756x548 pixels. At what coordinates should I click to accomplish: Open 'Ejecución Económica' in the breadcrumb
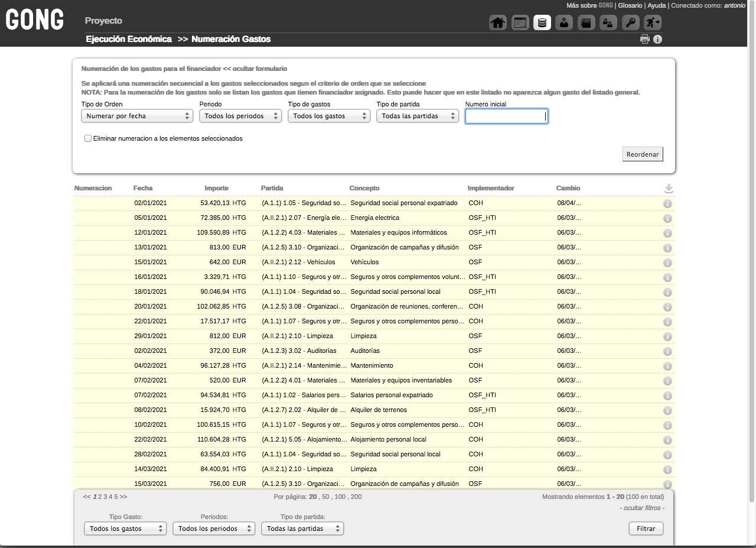[x=129, y=39]
